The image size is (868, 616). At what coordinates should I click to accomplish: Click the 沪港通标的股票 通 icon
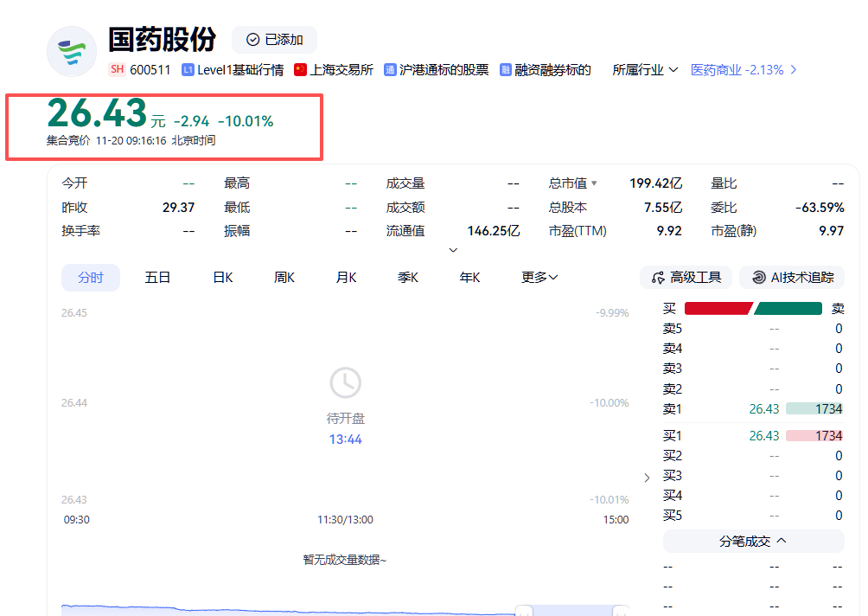390,70
